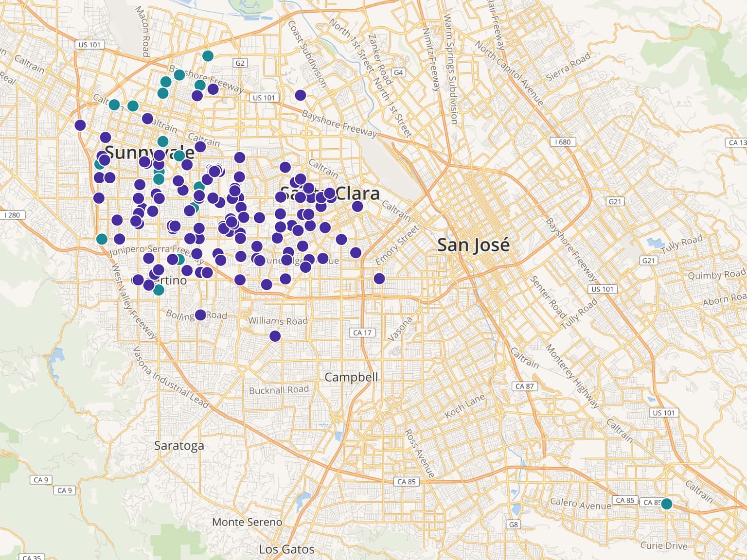Image resolution: width=747 pixels, height=560 pixels.
Task: Select the Saratoga city label
Action: (x=179, y=446)
